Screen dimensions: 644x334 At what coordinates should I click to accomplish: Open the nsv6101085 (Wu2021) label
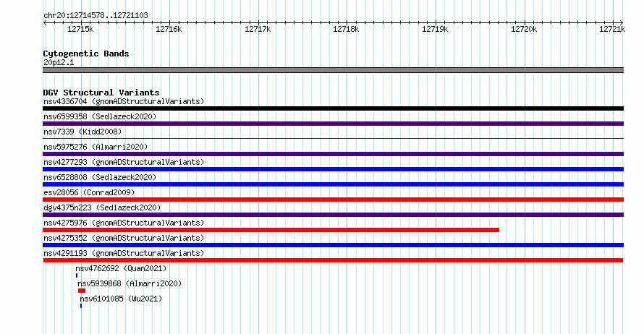tap(121, 299)
